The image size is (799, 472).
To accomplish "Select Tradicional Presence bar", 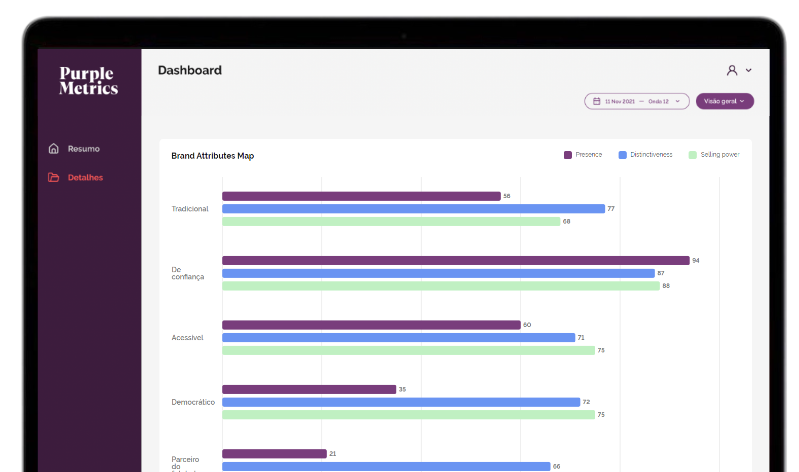I will (x=361, y=196).
